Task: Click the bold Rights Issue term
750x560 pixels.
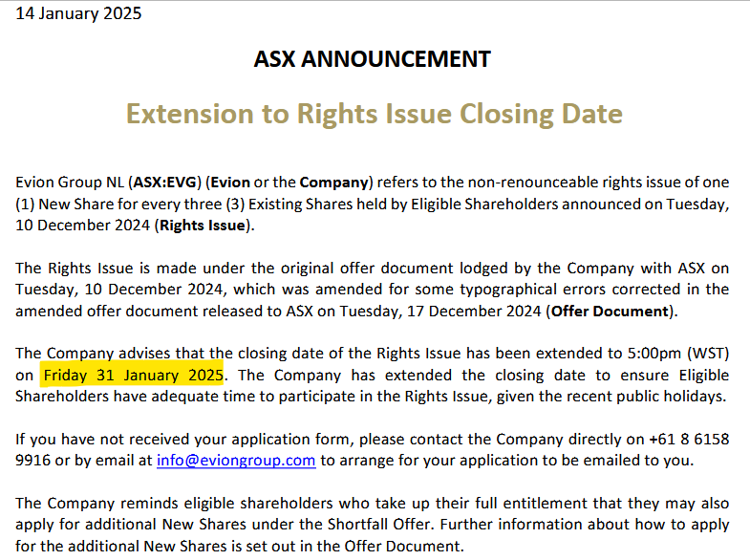Action: click(x=203, y=226)
